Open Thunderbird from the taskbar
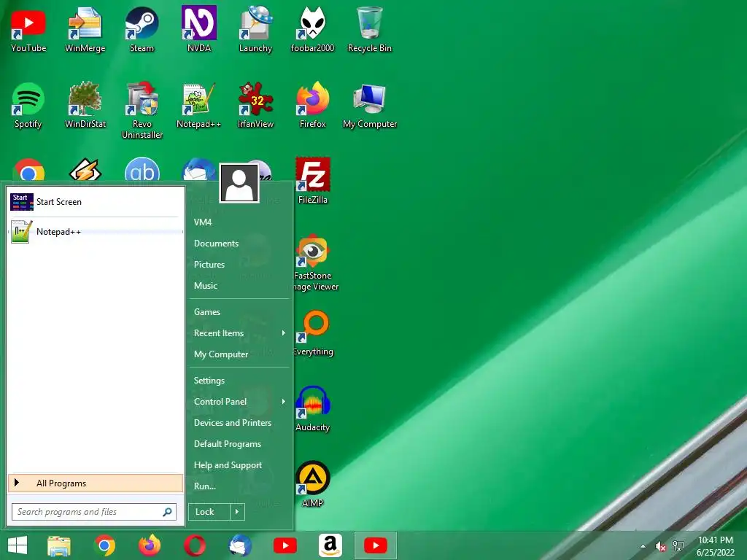 click(240, 545)
